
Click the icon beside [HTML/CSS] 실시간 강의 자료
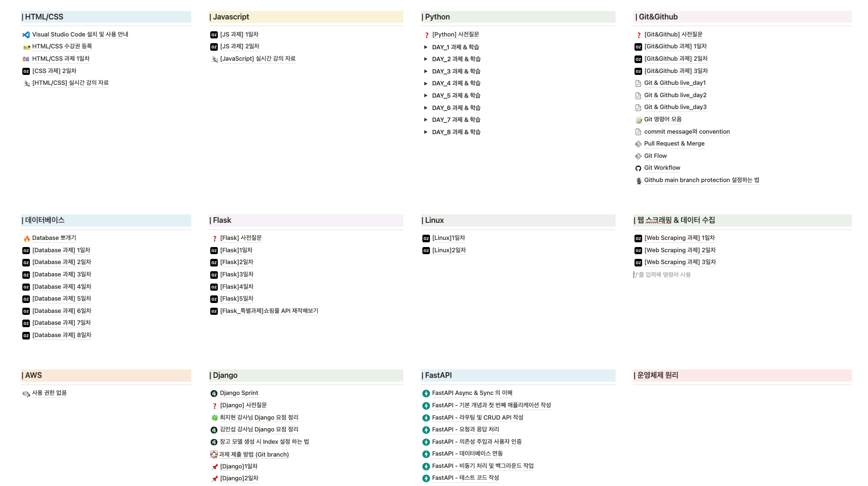(26, 83)
